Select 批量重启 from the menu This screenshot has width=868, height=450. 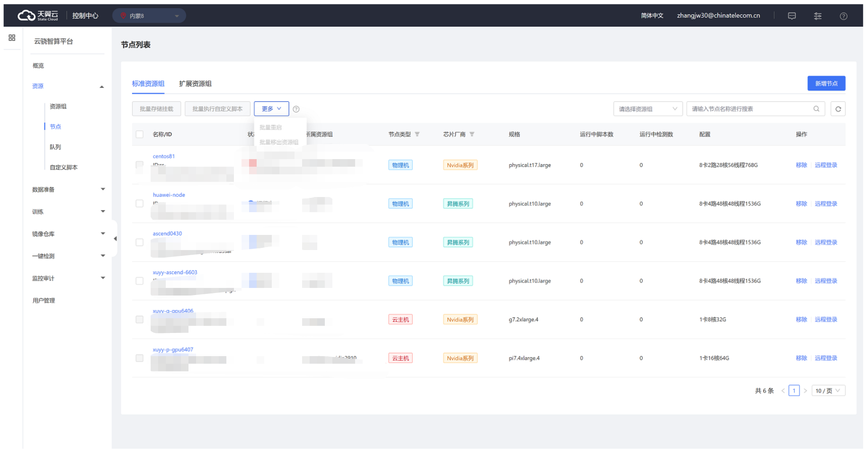click(x=271, y=127)
